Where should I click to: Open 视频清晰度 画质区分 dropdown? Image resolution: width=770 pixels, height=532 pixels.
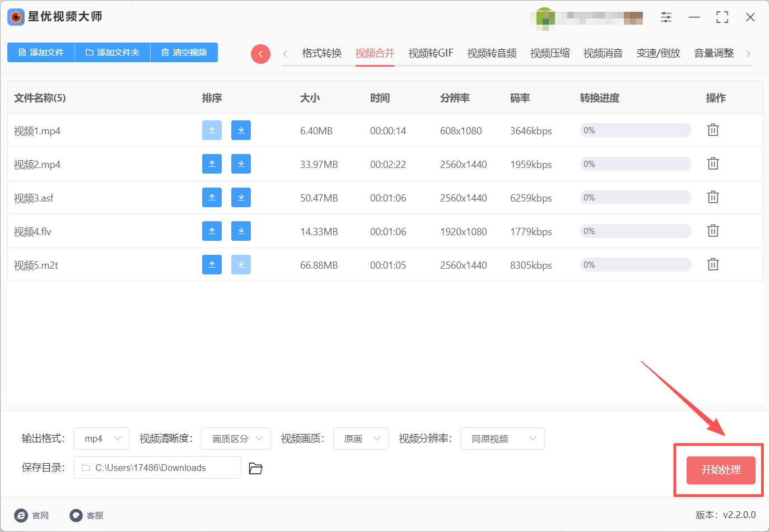coord(236,438)
